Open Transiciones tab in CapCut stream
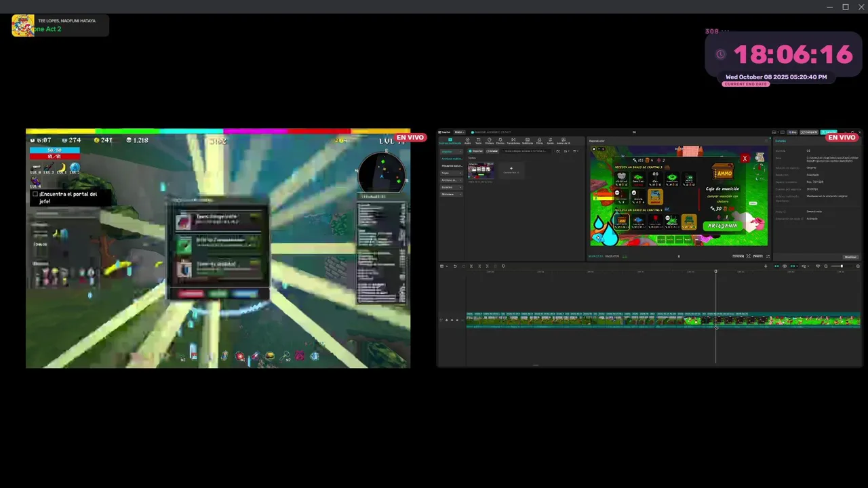The width and height of the screenshot is (868, 488). coord(513,140)
